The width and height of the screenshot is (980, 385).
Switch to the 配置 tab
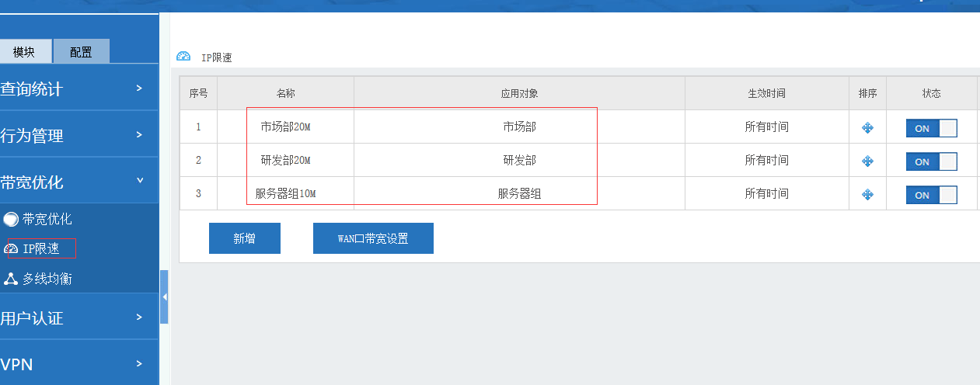(x=81, y=52)
